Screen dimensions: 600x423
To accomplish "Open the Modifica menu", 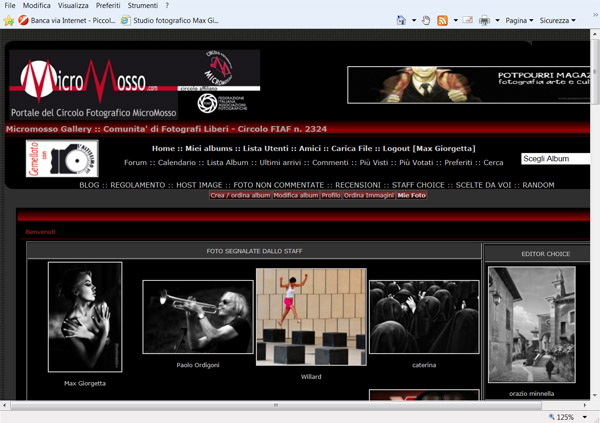I will coord(36,5).
